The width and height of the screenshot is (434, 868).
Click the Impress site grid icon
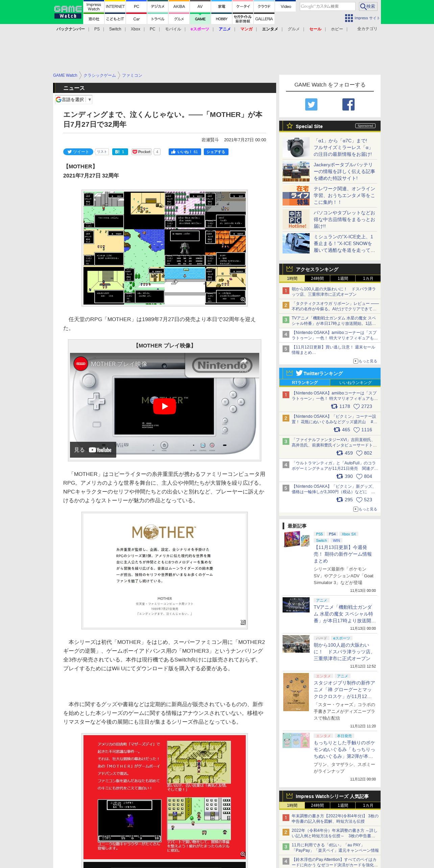(349, 18)
